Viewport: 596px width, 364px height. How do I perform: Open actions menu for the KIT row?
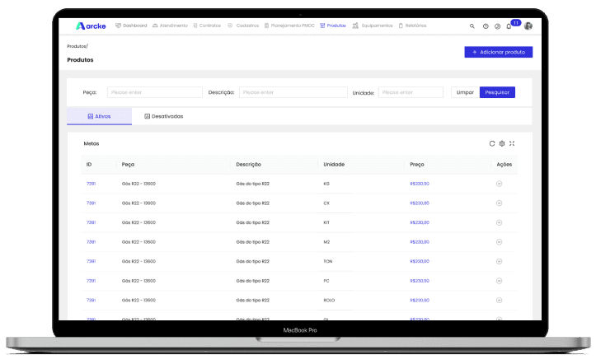pos(499,222)
